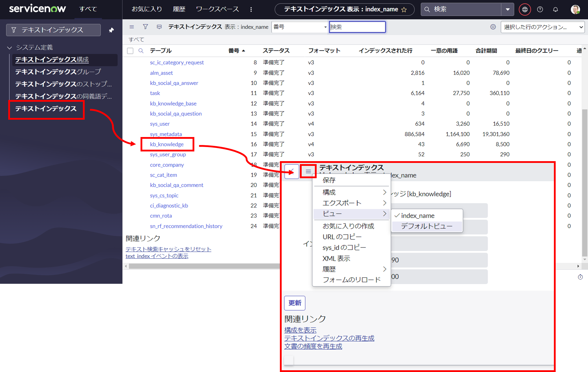Image resolution: width=588 pixels, height=372 pixels.
Task: Open the エクスポート submenu in context menu
Action: coord(342,203)
